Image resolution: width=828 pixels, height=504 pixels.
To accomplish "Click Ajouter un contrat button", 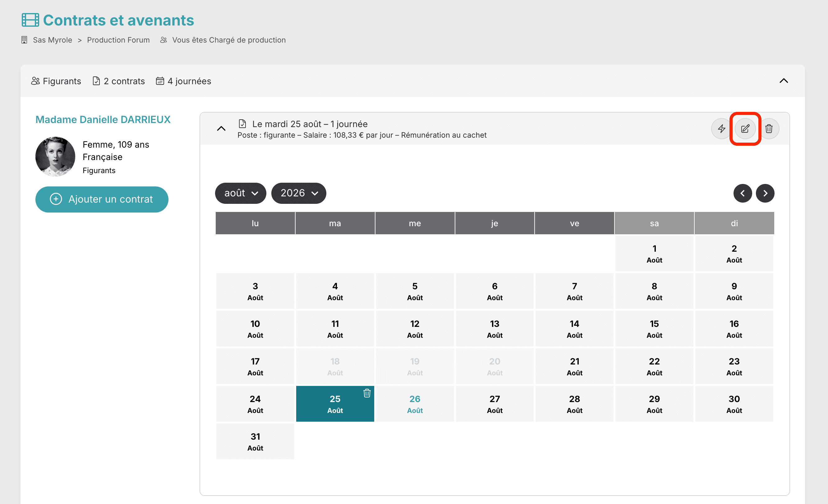I will pyautogui.click(x=102, y=199).
